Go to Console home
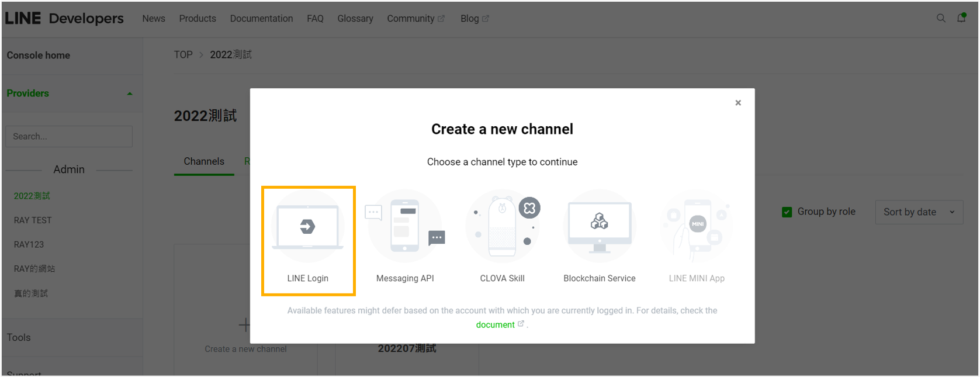Viewport: 980px width, 377px height. tap(39, 56)
